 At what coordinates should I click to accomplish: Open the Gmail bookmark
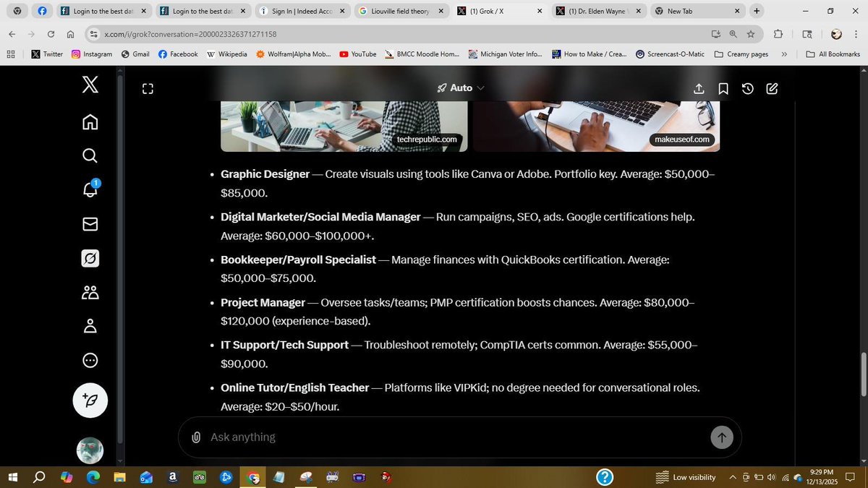(x=135, y=54)
